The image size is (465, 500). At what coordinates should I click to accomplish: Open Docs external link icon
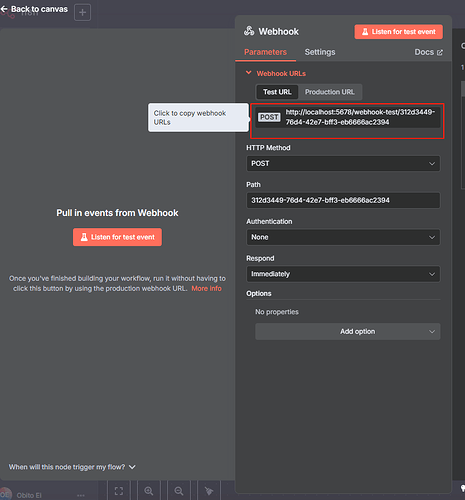[440, 52]
